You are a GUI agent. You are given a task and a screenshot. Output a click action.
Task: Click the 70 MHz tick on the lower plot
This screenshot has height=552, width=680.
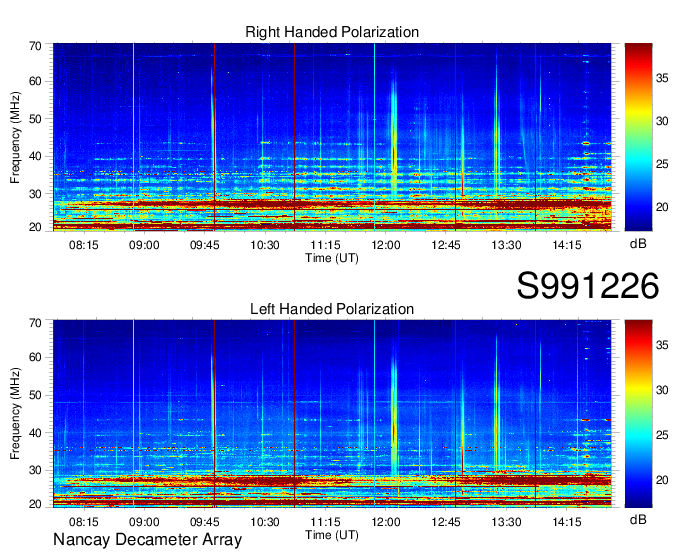click(35, 323)
